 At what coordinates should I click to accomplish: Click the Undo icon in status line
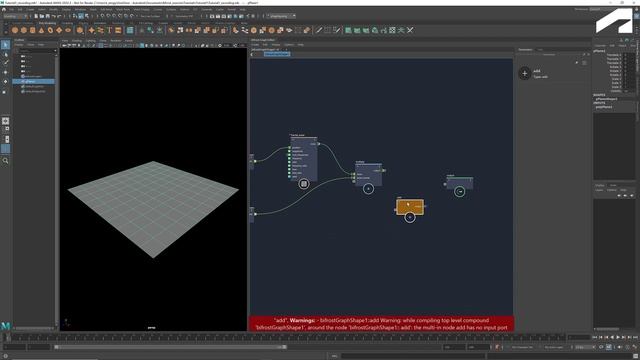tap(54, 16)
